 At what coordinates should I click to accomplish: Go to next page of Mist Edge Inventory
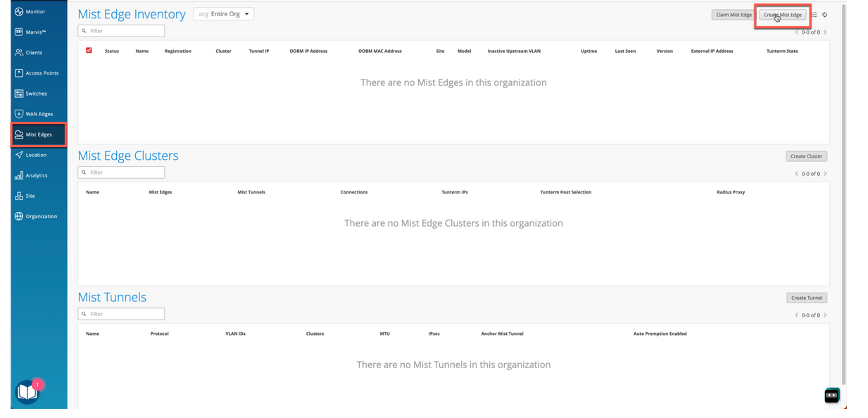click(x=825, y=32)
